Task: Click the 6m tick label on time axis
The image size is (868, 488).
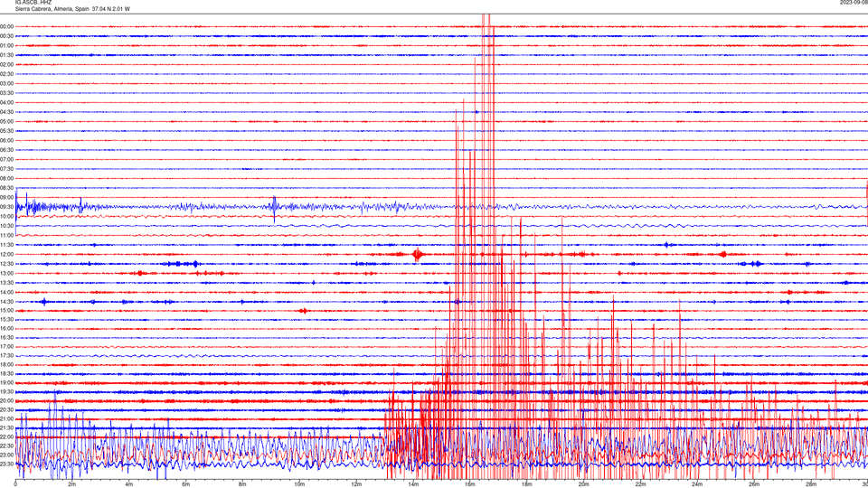Action: point(186,484)
